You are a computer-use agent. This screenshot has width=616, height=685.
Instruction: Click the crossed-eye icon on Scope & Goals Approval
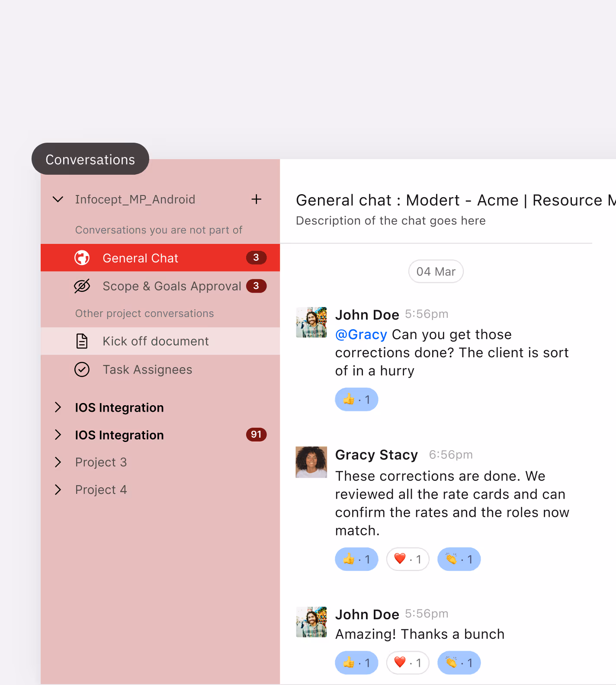(x=82, y=286)
